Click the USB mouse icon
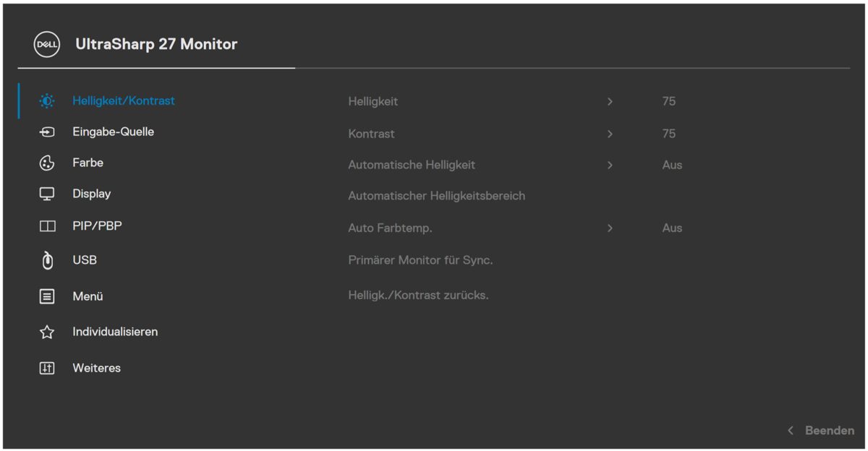 click(x=47, y=260)
